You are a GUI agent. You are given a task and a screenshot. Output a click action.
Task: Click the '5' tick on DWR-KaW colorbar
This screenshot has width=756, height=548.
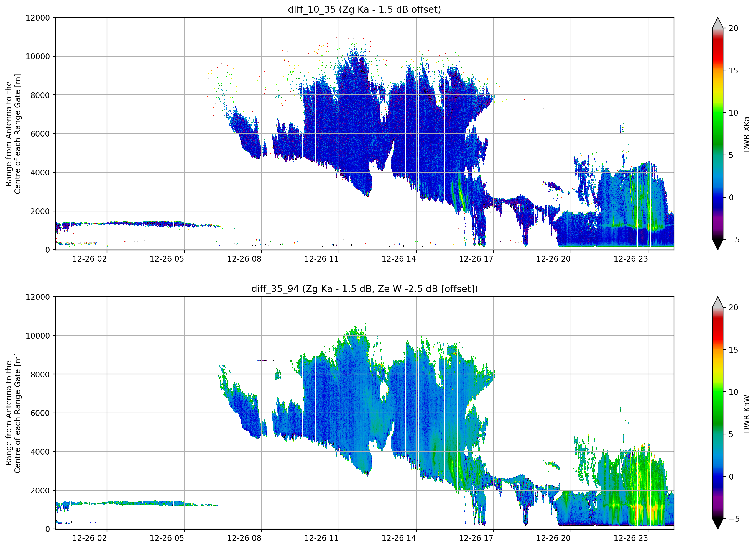(x=731, y=434)
